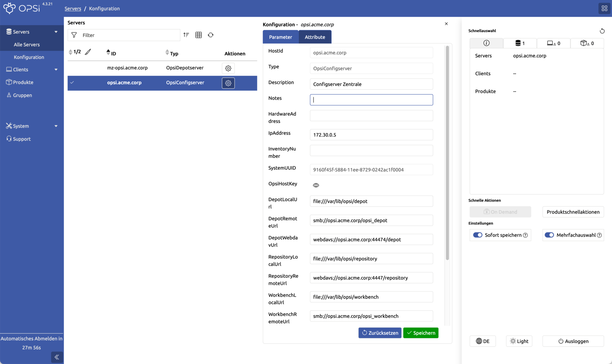Viewport: 612px width, 364px height.
Task: Click the filter funnel icon
Action: [x=74, y=35]
